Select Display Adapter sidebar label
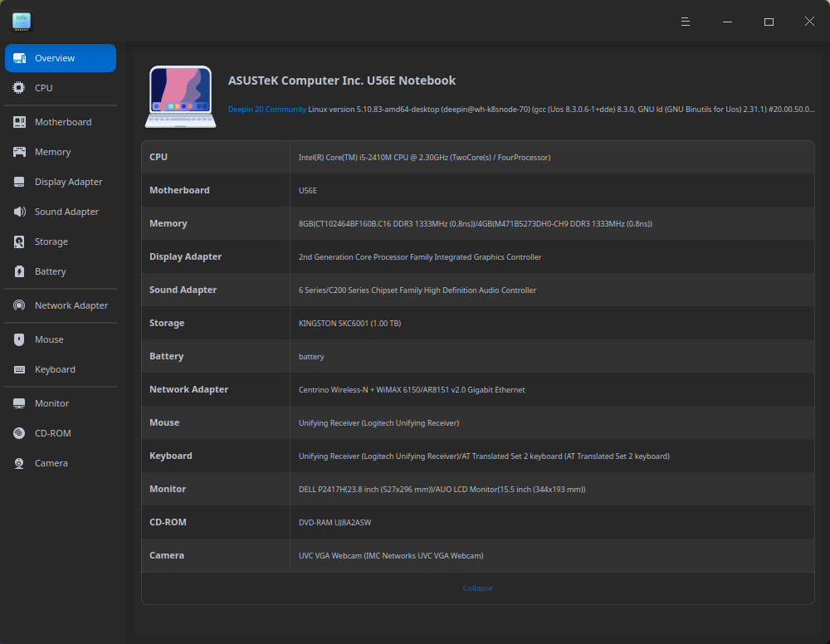The image size is (830, 644). coord(68,182)
